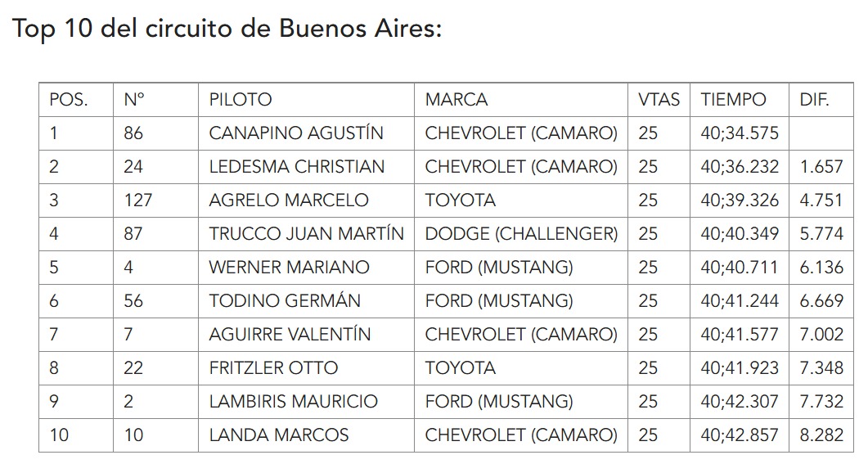Click the DIF. column header
The height and width of the screenshot is (473, 868).
814,100
